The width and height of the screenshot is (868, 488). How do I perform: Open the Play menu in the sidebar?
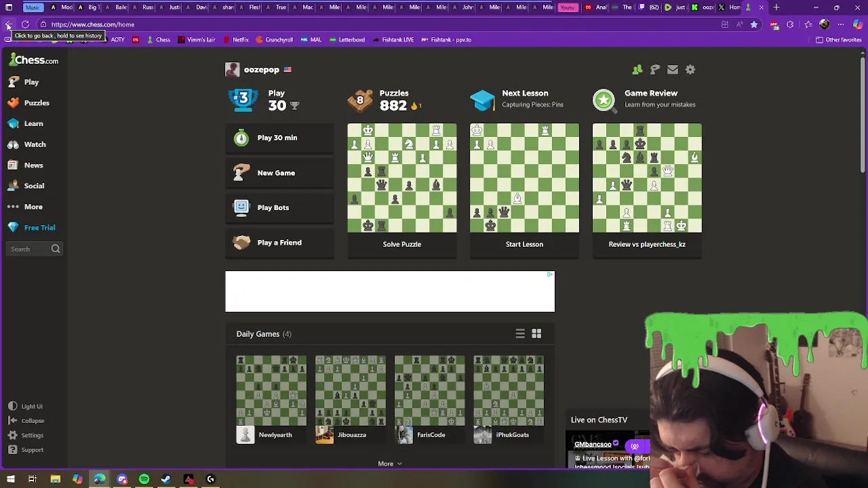pyautogui.click(x=24, y=82)
